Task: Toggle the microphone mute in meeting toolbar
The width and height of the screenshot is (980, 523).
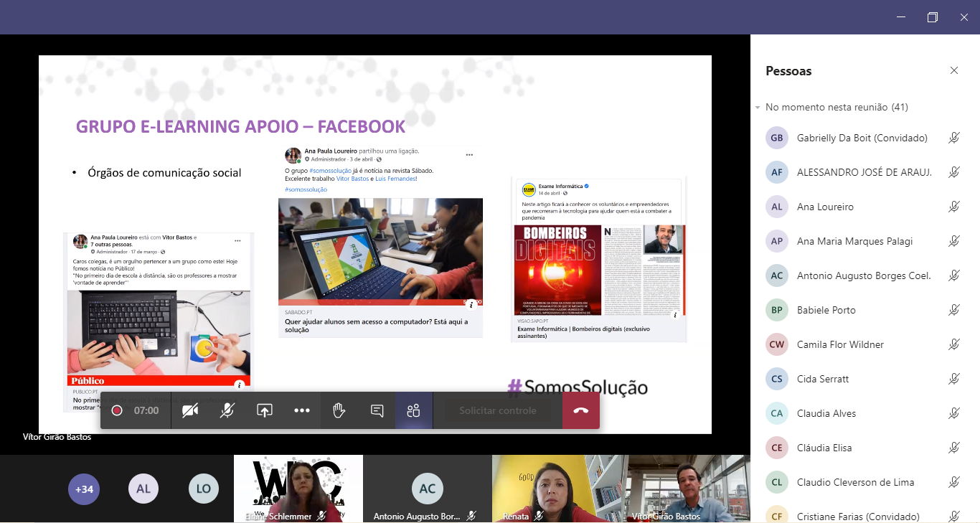Action: pos(227,410)
